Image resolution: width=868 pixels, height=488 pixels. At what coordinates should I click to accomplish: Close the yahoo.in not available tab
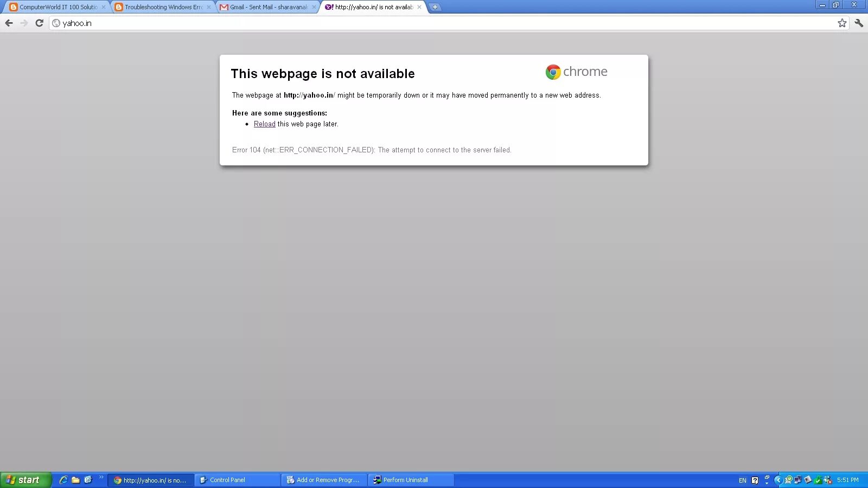pos(419,7)
